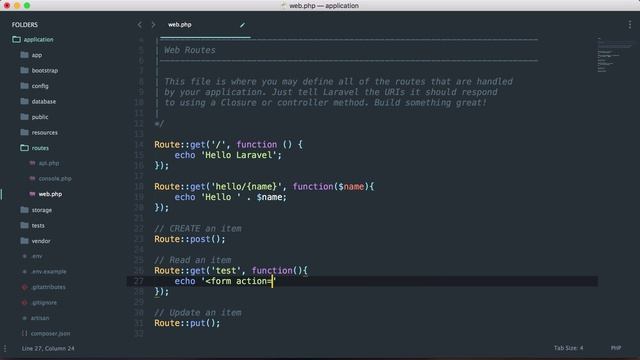
Task: Click the resources folder icon
Action: point(24,132)
